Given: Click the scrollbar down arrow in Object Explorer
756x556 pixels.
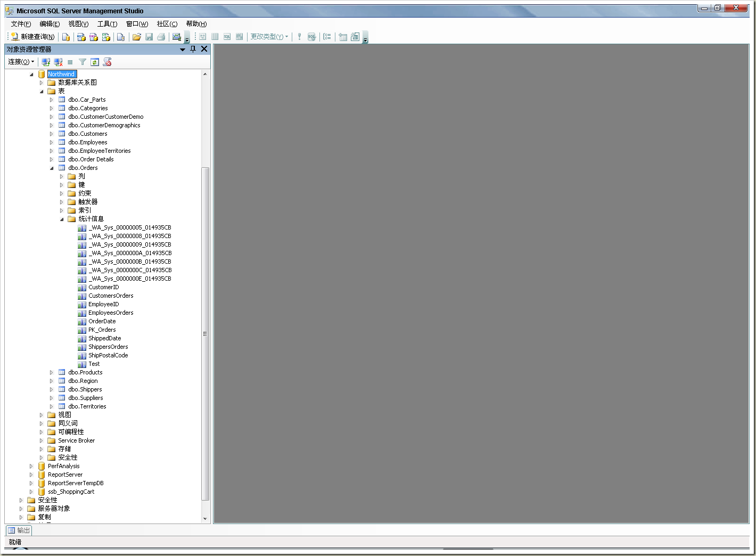Looking at the screenshot, I should [205, 519].
